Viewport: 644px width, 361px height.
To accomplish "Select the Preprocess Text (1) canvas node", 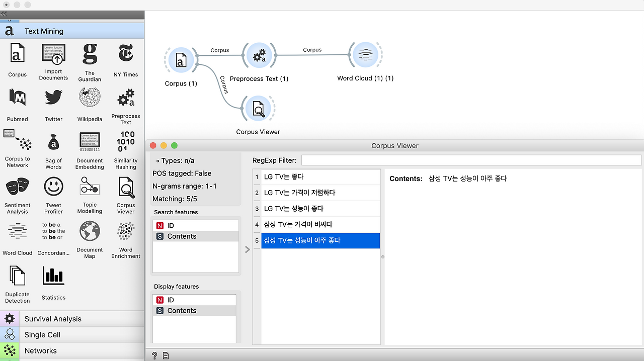I will [x=259, y=56].
